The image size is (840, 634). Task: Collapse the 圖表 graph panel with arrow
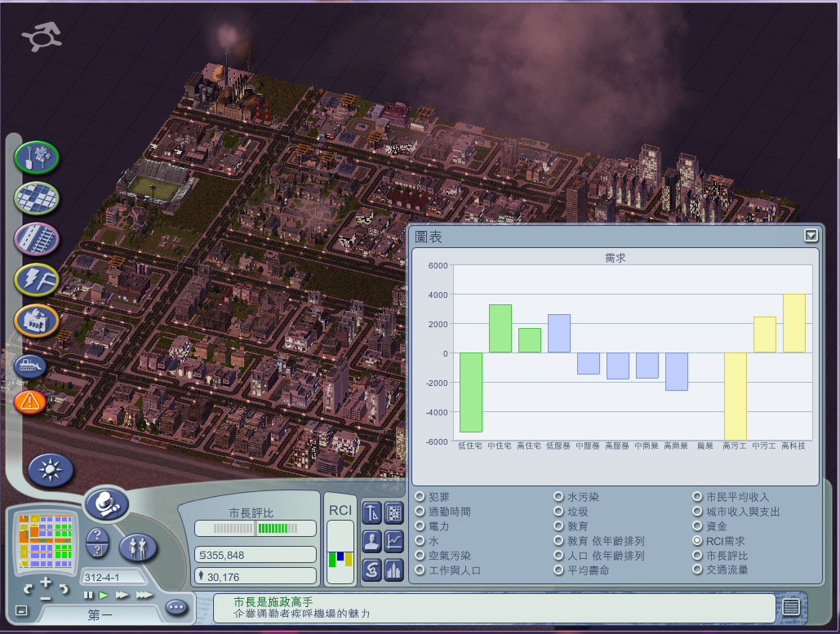pyautogui.click(x=811, y=236)
